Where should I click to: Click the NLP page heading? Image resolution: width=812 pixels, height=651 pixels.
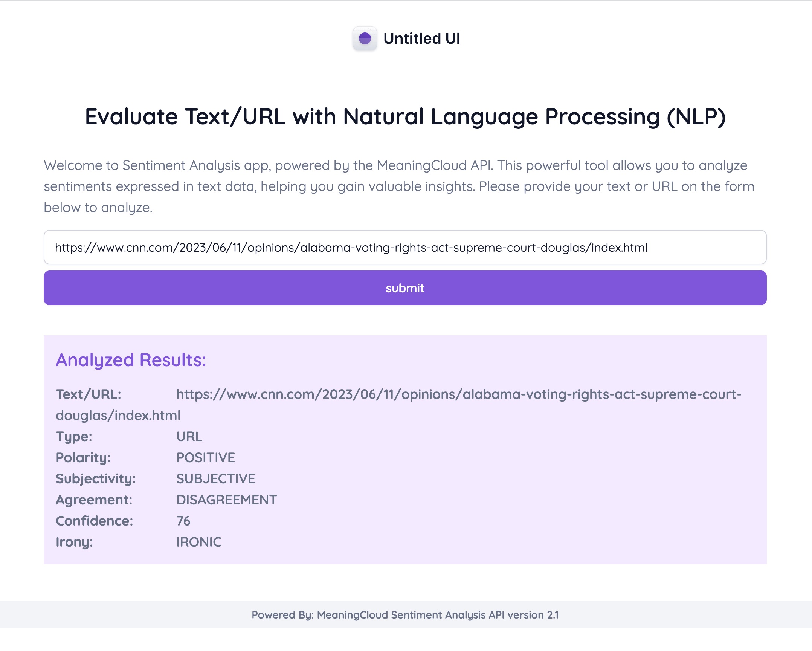click(405, 116)
